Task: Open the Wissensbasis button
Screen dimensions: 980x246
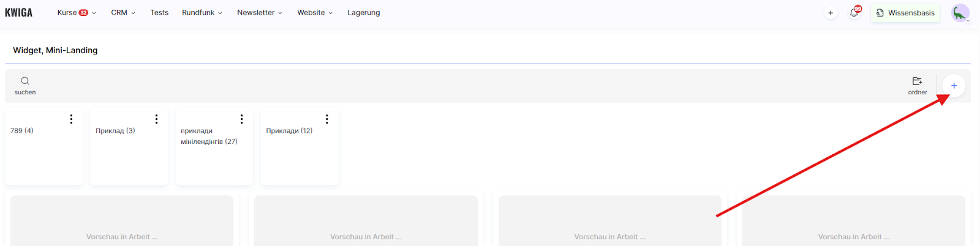Action: click(905, 13)
